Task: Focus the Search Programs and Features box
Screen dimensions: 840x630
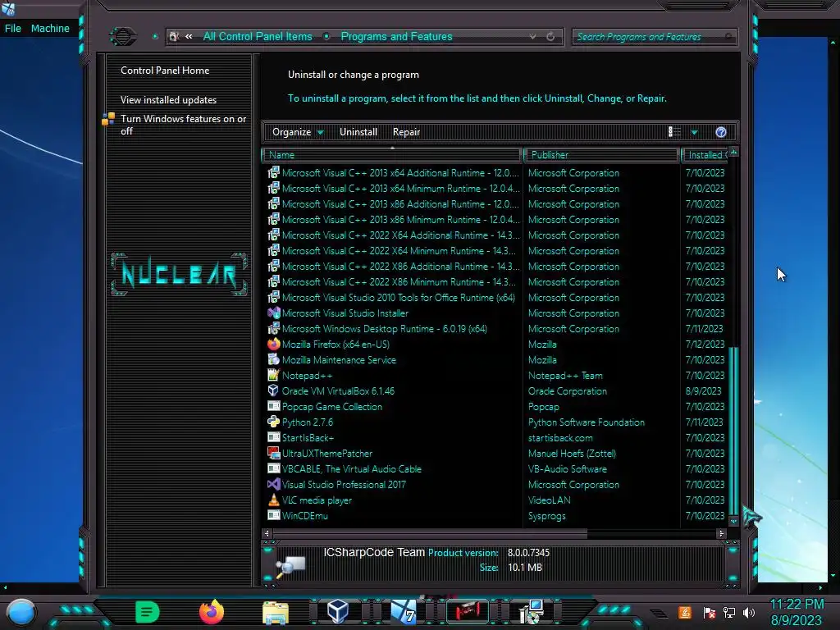Action: click(654, 37)
